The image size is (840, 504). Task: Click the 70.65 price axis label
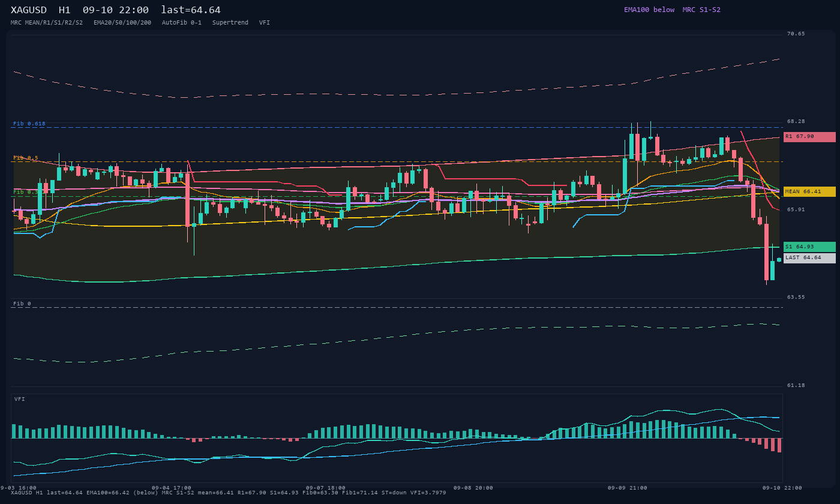796,34
